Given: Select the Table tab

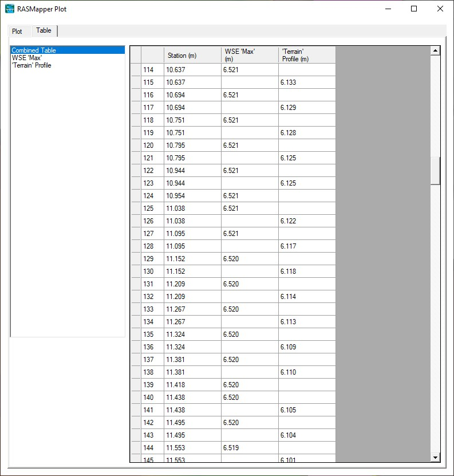Looking at the screenshot, I should click(x=44, y=30).
